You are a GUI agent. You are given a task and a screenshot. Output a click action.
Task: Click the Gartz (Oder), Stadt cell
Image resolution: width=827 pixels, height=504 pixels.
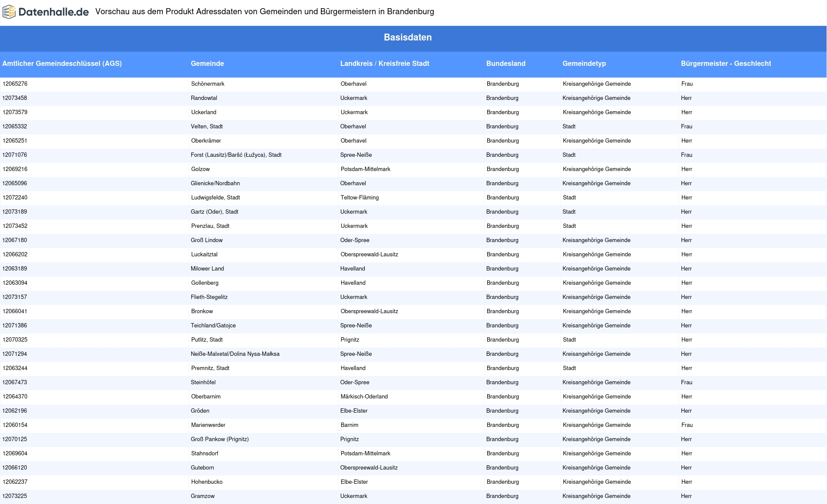[x=215, y=212]
